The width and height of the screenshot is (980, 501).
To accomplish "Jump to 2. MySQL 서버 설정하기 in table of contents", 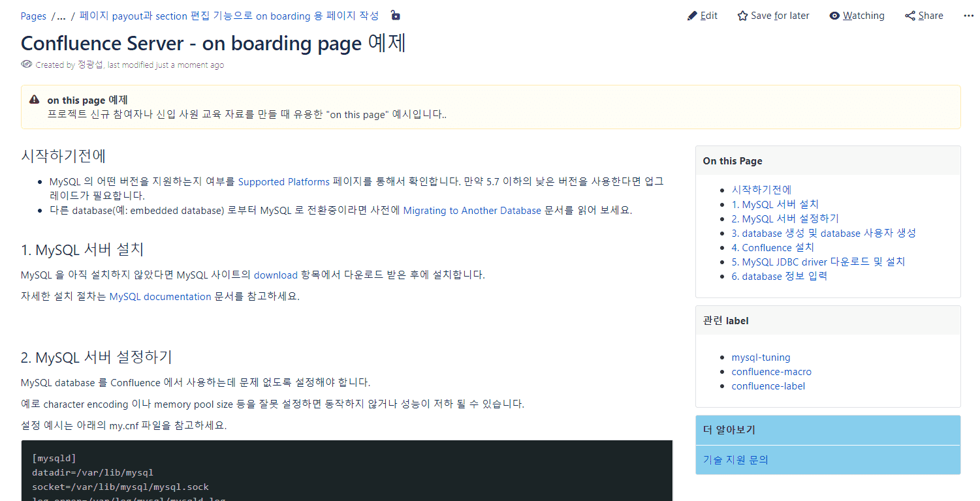I will 785,219.
